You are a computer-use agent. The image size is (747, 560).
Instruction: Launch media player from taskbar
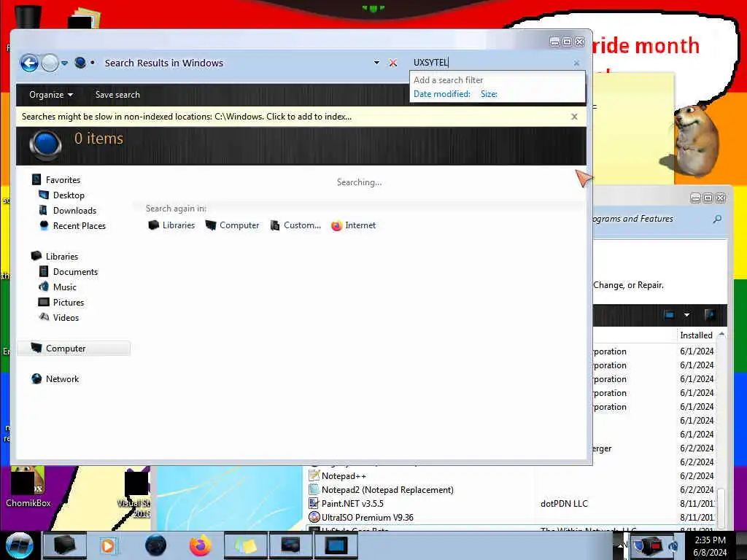click(x=109, y=545)
